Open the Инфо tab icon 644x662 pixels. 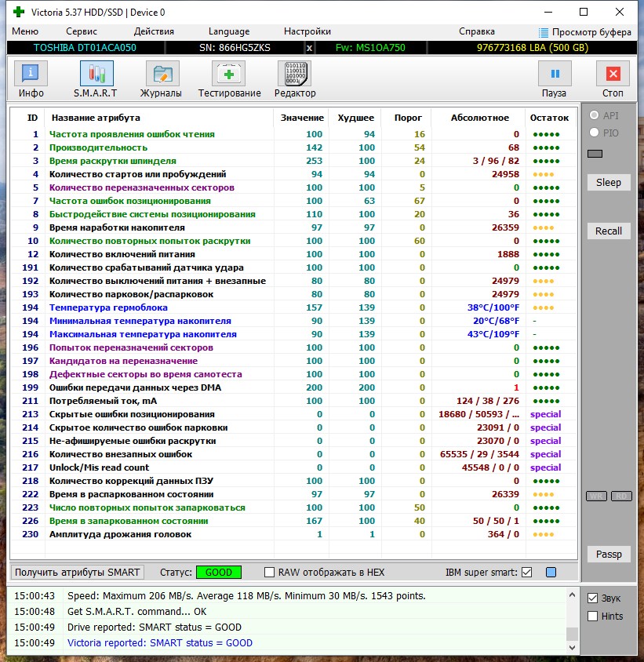(31, 74)
